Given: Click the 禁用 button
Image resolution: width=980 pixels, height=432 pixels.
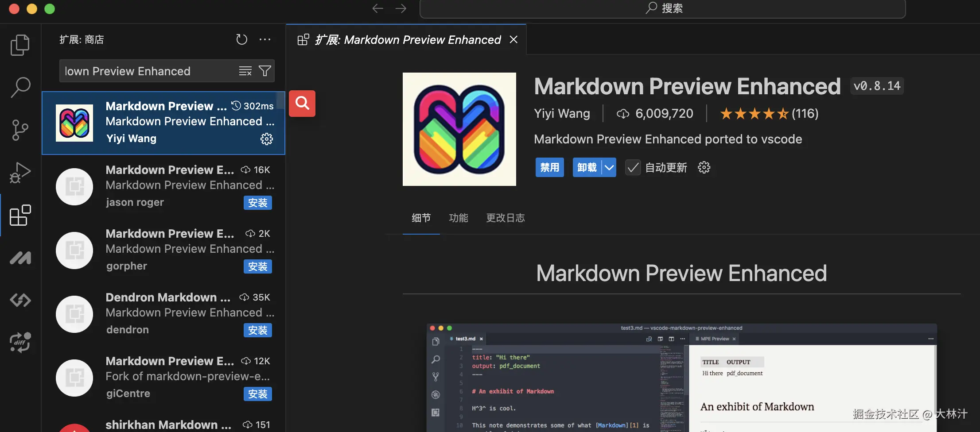Looking at the screenshot, I should click(550, 167).
